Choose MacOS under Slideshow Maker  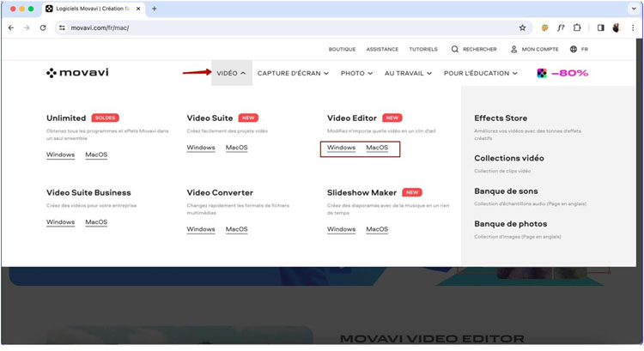(x=377, y=229)
